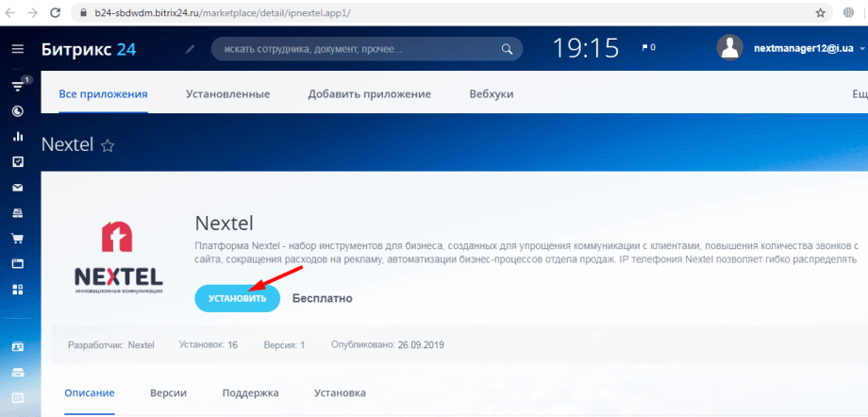Click the Добавить приложение link

[x=369, y=94]
